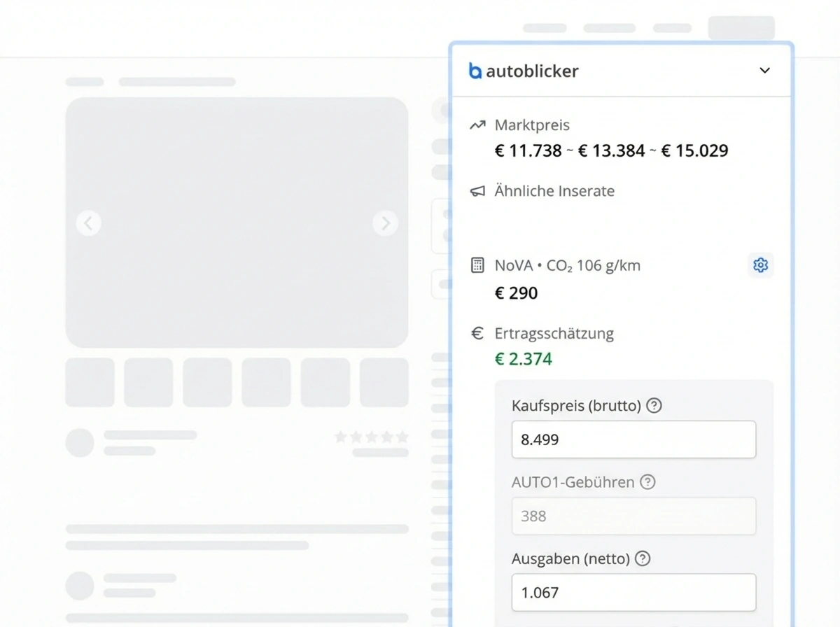Viewport: 840px width, 627px height.
Task: Focus the Ausgaben field showing 1.067
Action: coord(633,593)
